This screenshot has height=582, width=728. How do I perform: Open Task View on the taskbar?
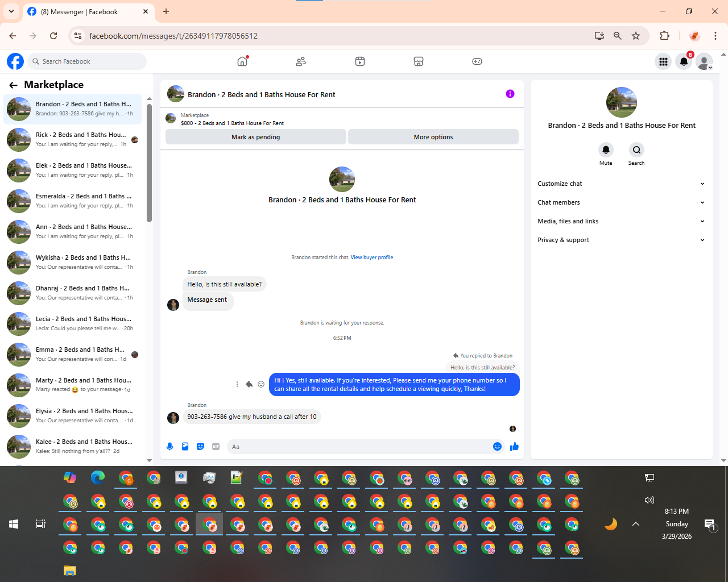[41, 524]
